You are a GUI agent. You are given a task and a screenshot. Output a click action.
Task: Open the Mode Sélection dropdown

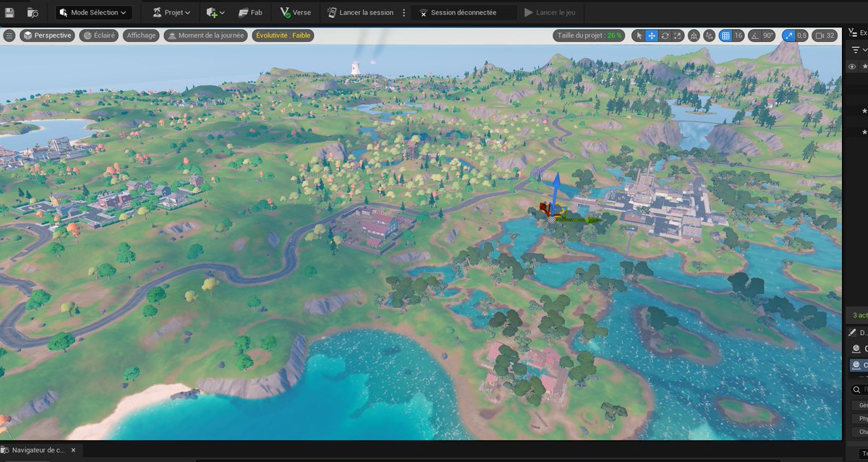[93, 12]
